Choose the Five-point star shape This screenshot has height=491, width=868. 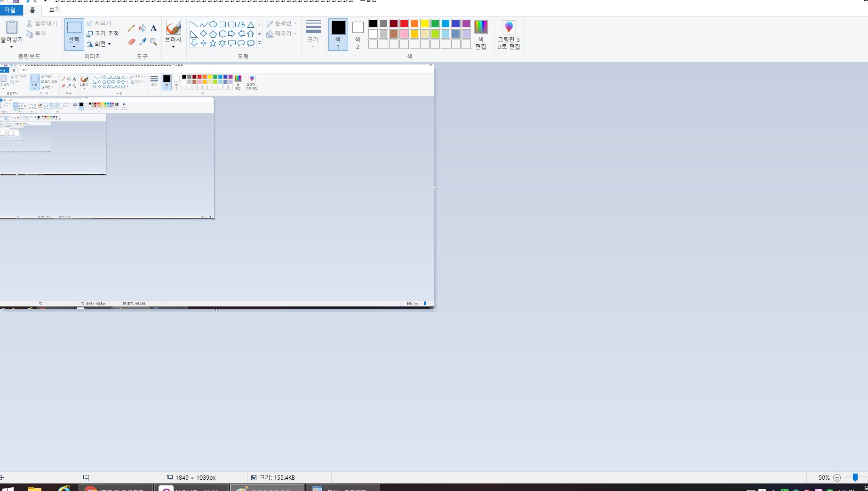click(x=213, y=43)
